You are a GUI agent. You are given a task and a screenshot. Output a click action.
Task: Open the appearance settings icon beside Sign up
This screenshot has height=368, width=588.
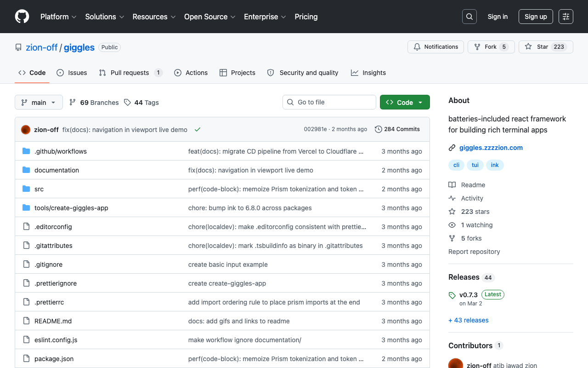566,17
